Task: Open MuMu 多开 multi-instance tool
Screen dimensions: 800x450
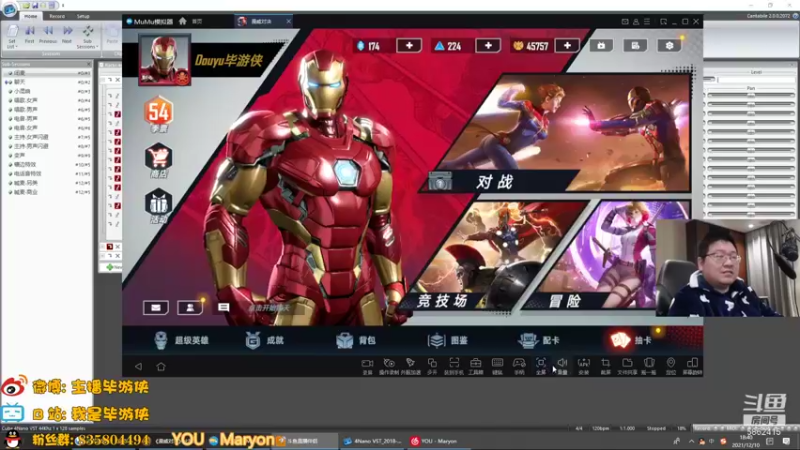Action: tap(432, 366)
